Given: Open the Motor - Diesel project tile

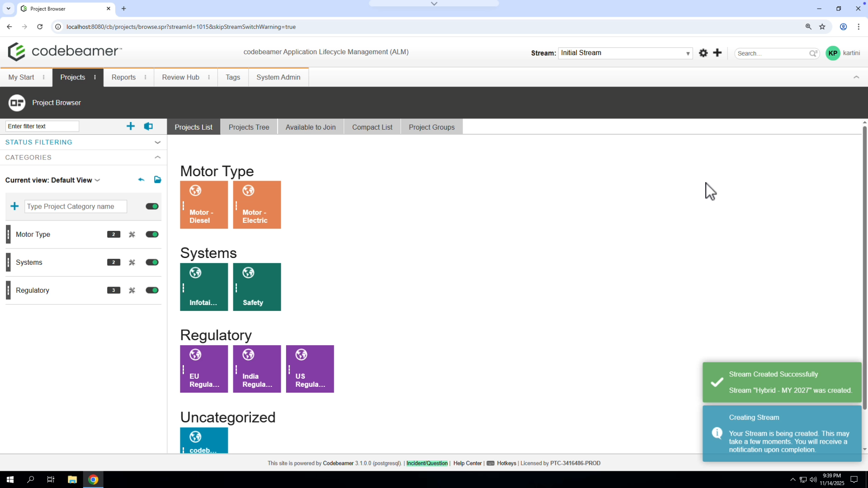Looking at the screenshot, I should point(204,205).
